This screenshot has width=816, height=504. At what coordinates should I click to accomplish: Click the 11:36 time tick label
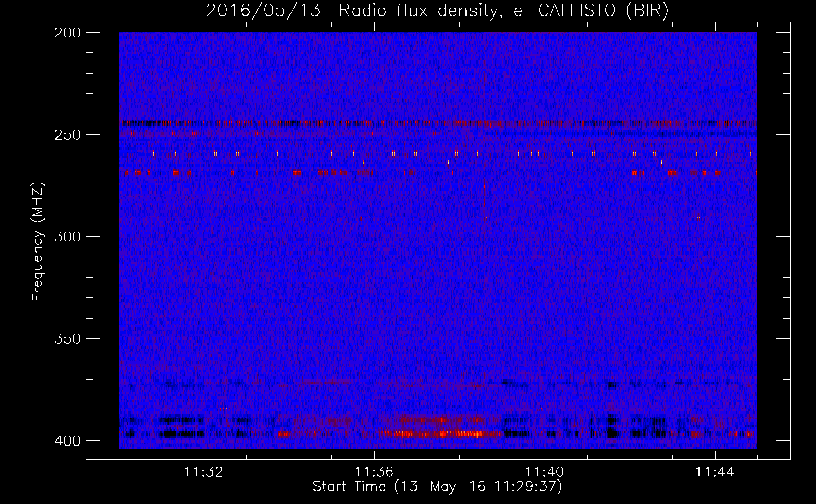[x=374, y=472]
